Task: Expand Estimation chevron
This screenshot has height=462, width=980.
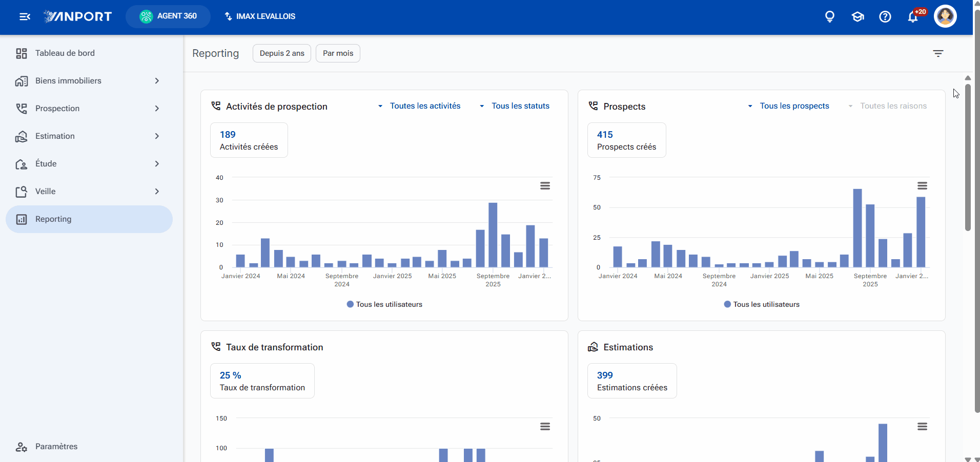Action: pyautogui.click(x=157, y=136)
